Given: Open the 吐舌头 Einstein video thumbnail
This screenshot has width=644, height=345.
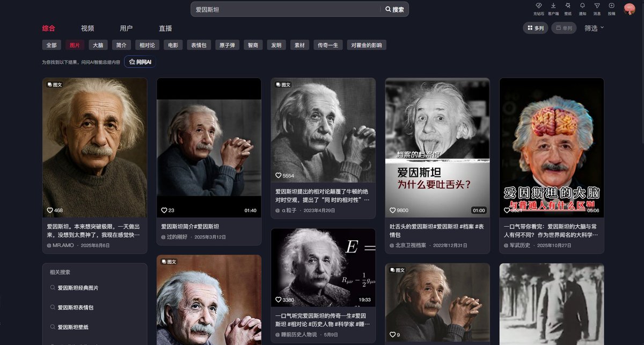Looking at the screenshot, I should pos(437,148).
